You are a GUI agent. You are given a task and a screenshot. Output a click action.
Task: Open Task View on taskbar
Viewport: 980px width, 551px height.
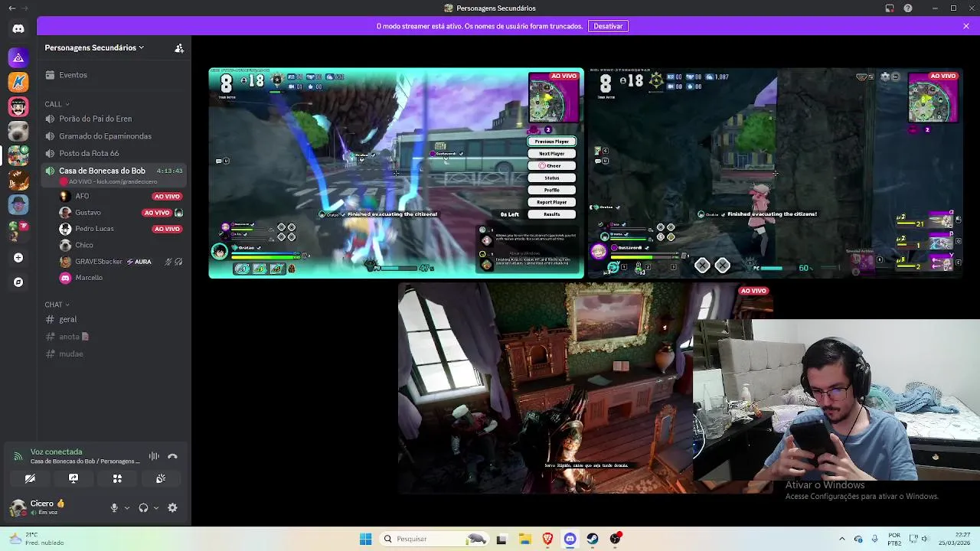501,539
